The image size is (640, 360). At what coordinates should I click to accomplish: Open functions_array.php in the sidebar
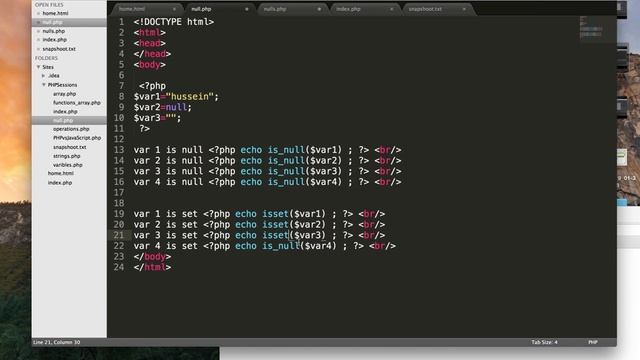click(x=77, y=103)
